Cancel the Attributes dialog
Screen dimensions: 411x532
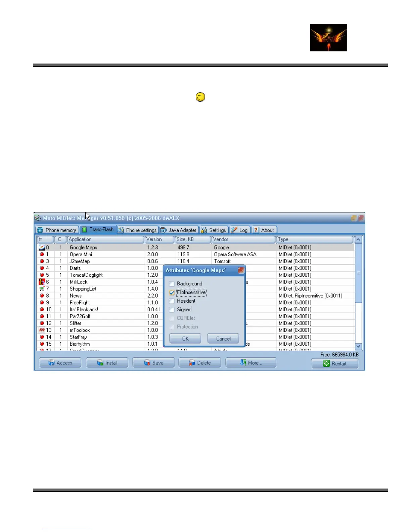click(x=223, y=339)
